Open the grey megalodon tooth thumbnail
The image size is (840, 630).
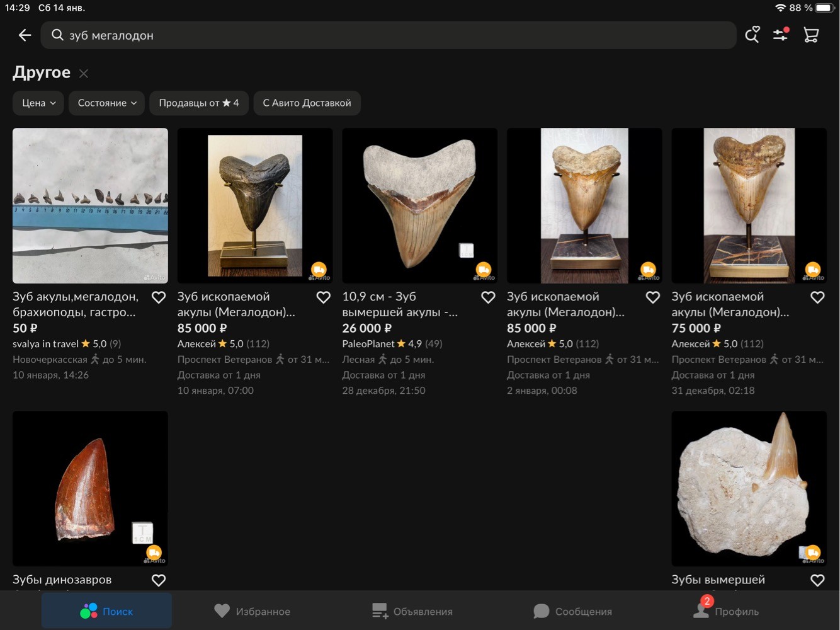255,206
